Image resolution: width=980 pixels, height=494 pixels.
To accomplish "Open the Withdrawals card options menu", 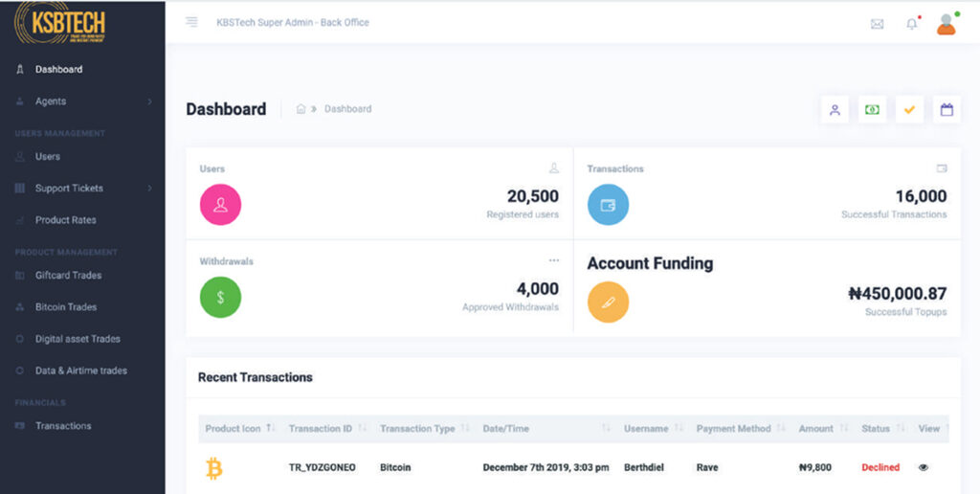I will 553,260.
